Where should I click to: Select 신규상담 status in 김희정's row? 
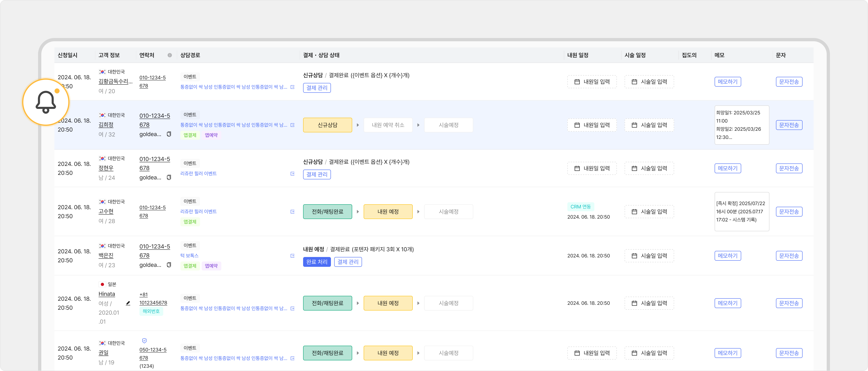click(327, 125)
